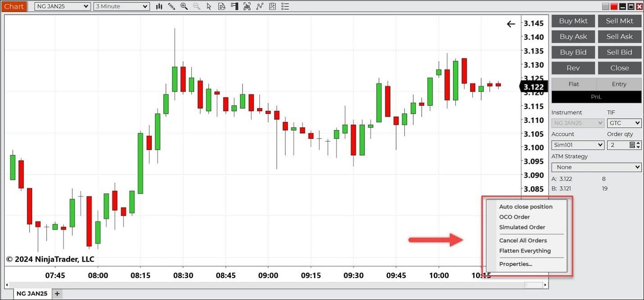Screen dimensions: 644x300
Task: Select OCO Order from context menu
Action: pos(514,217)
